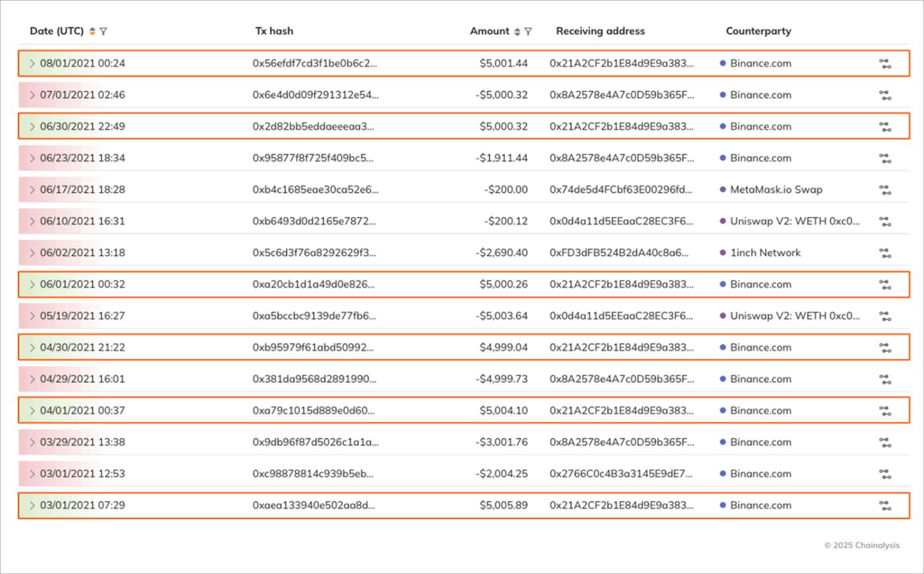This screenshot has width=924, height=574.
Task: Expand row dated 05/19/2021 16:27
Action: click(32, 316)
